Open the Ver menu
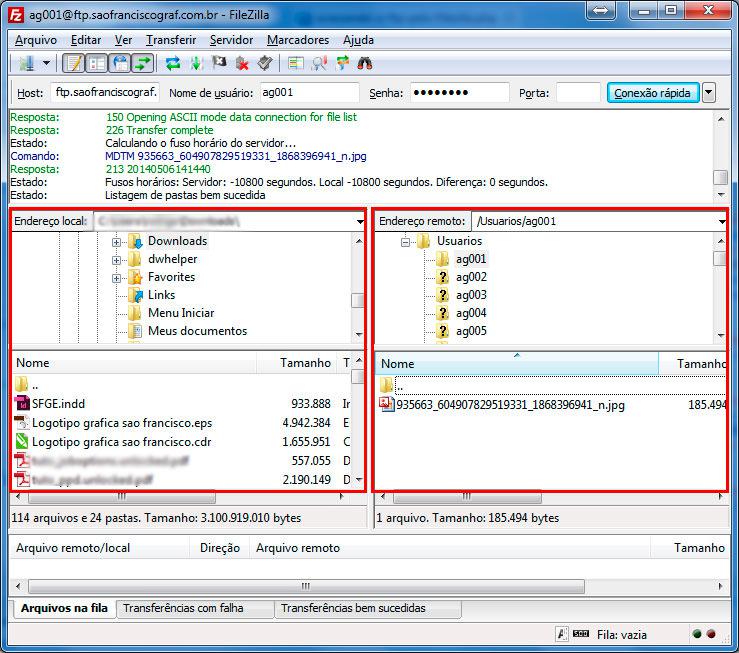Image resolution: width=739 pixels, height=653 pixels. (x=123, y=40)
